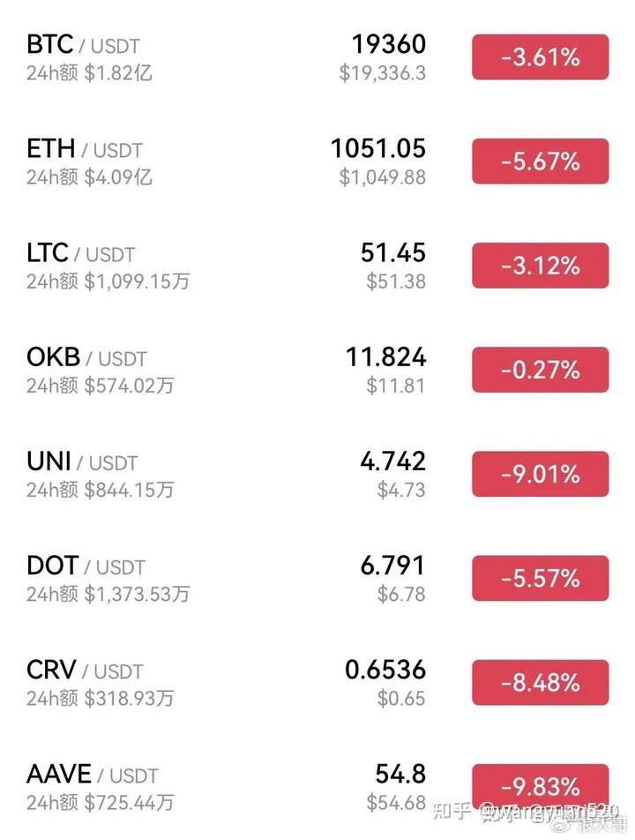The image size is (635, 840).
Task: Select the CRV / USDT market
Action: (x=85, y=670)
